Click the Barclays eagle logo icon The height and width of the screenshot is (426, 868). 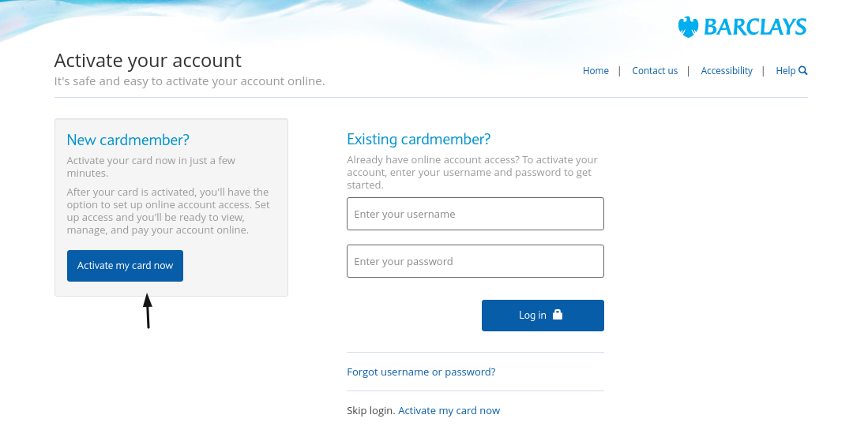click(688, 27)
